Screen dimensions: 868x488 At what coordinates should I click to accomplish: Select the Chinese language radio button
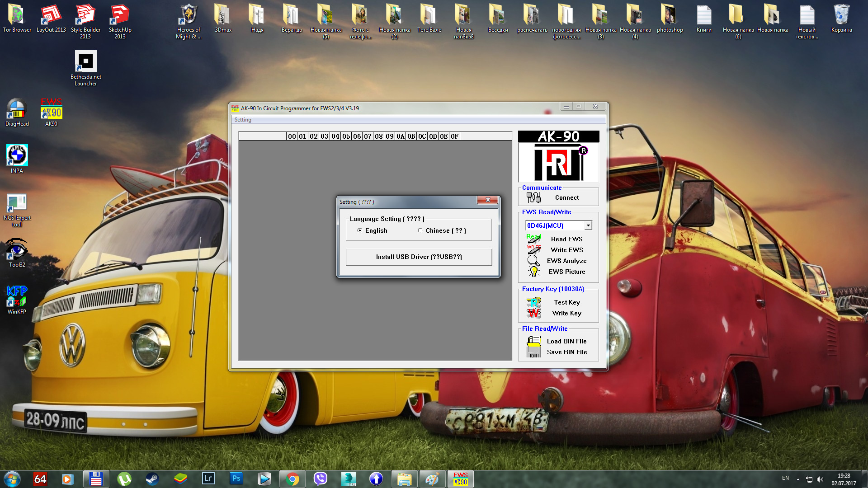(420, 230)
